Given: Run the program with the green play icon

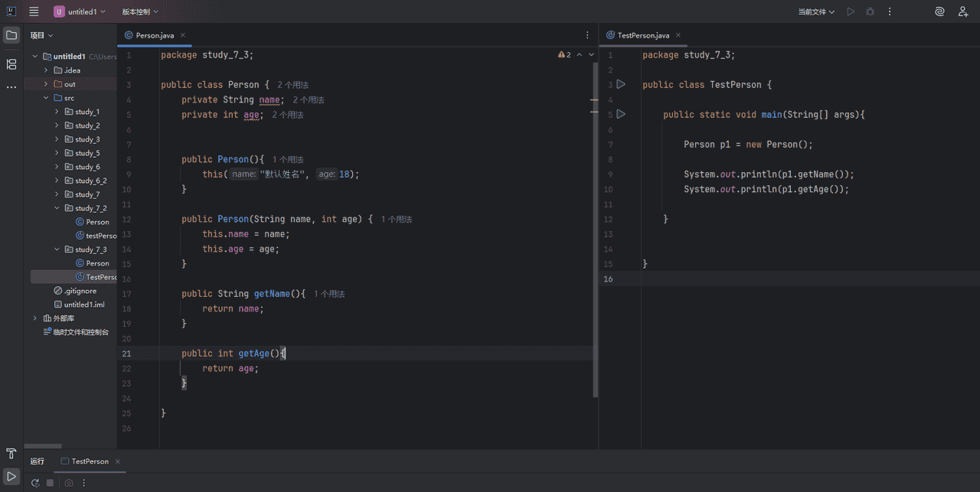Looking at the screenshot, I should click(x=851, y=11).
